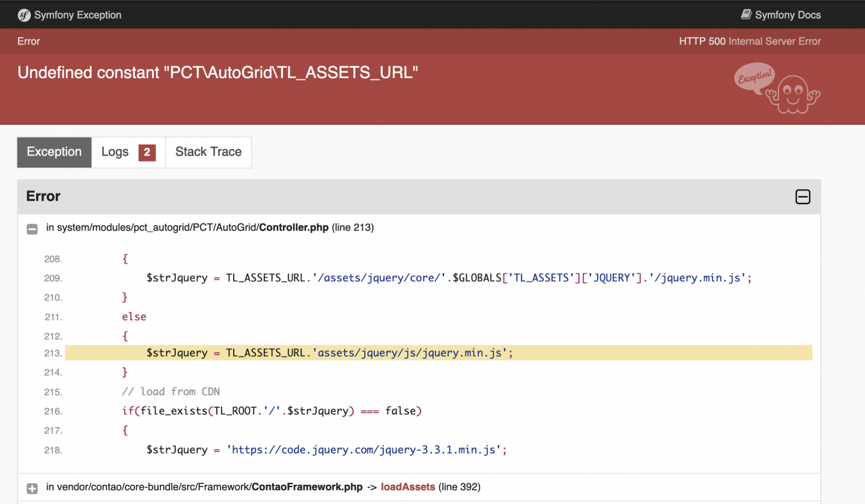The width and height of the screenshot is (865, 504).
Task: Open the Stack Trace tab
Action: (x=208, y=152)
